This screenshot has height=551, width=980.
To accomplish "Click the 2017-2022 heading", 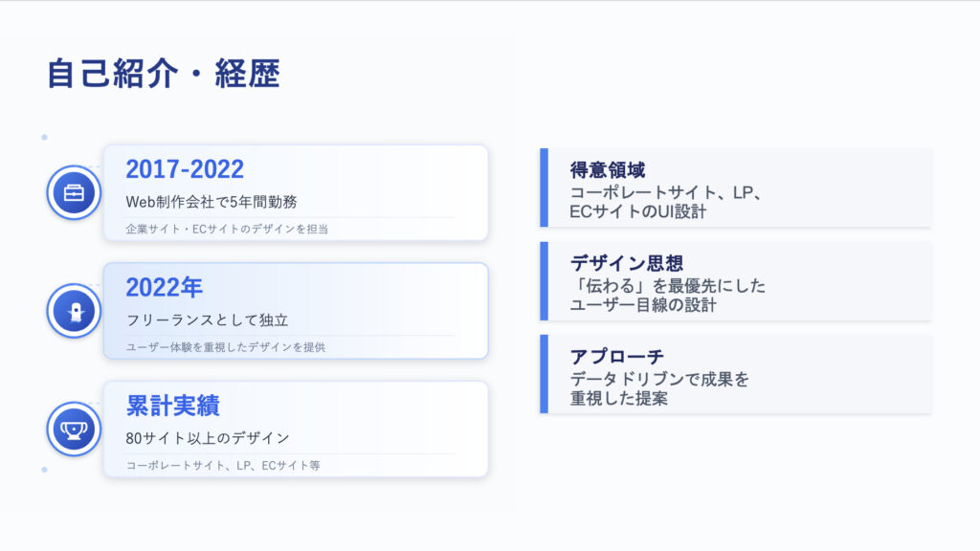I will pyautogui.click(x=185, y=169).
